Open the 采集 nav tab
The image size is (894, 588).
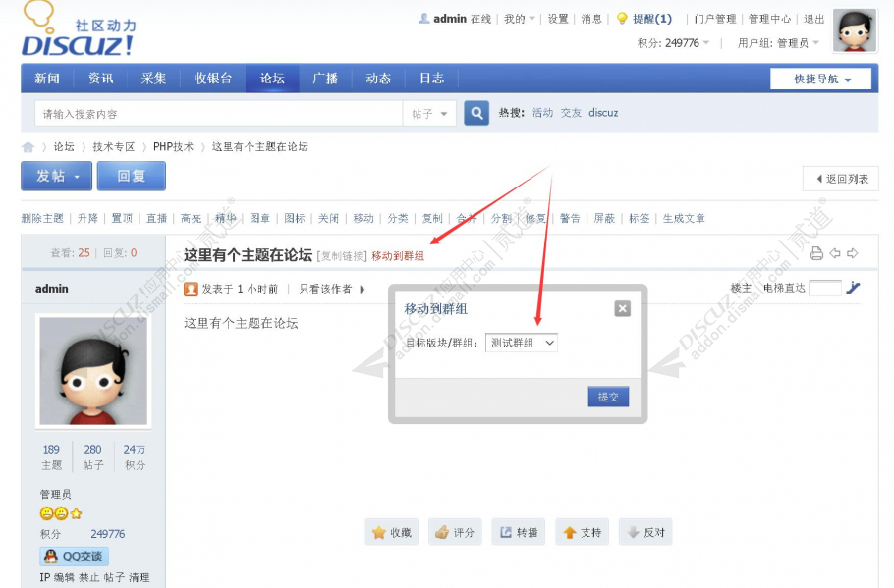pyautogui.click(x=153, y=79)
